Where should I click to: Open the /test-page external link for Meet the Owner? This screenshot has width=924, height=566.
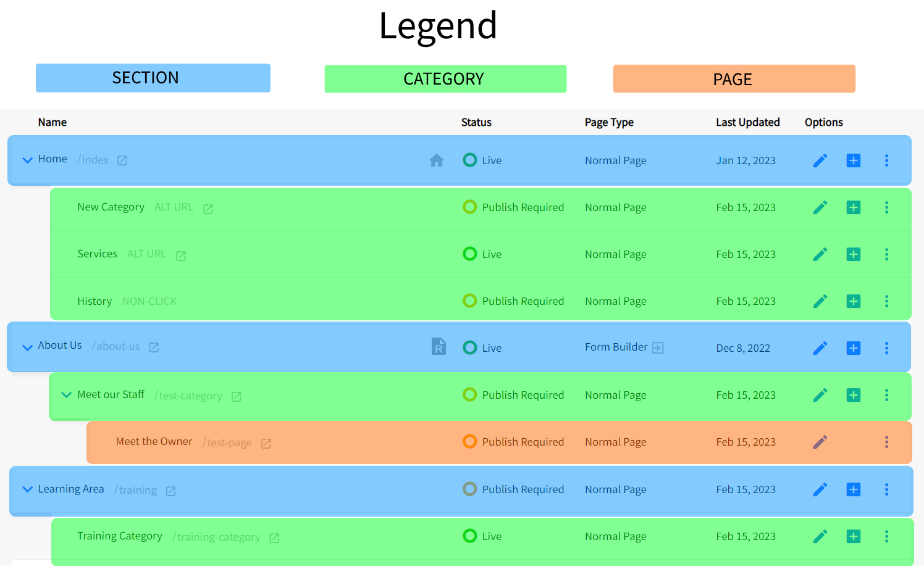(266, 443)
